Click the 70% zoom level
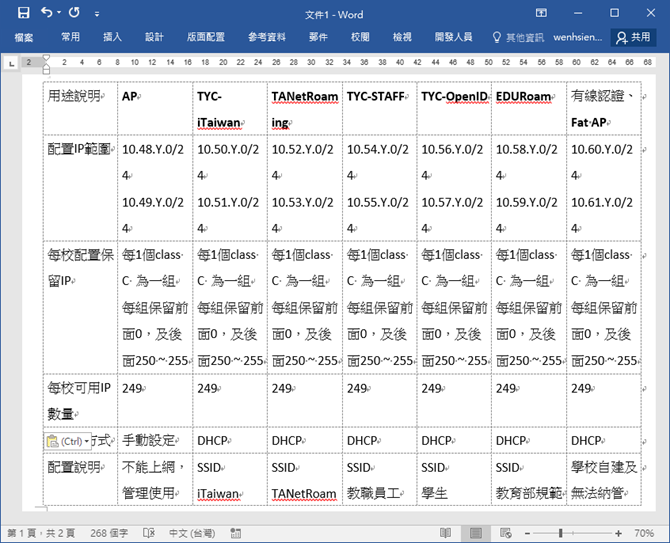The width and height of the screenshot is (670, 543). click(x=644, y=533)
